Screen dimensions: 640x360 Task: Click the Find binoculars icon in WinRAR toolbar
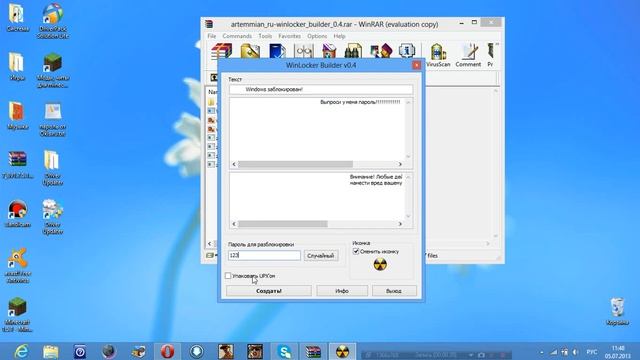click(353, 51)
